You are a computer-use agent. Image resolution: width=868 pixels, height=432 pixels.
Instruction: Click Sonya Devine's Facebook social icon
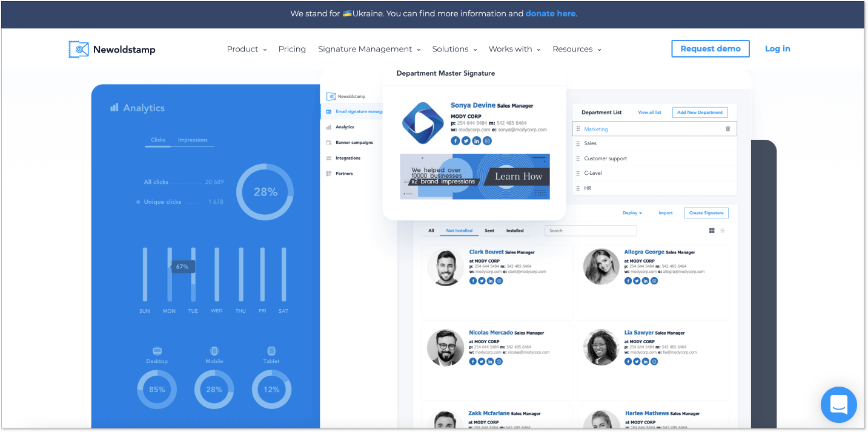point(456,141)
